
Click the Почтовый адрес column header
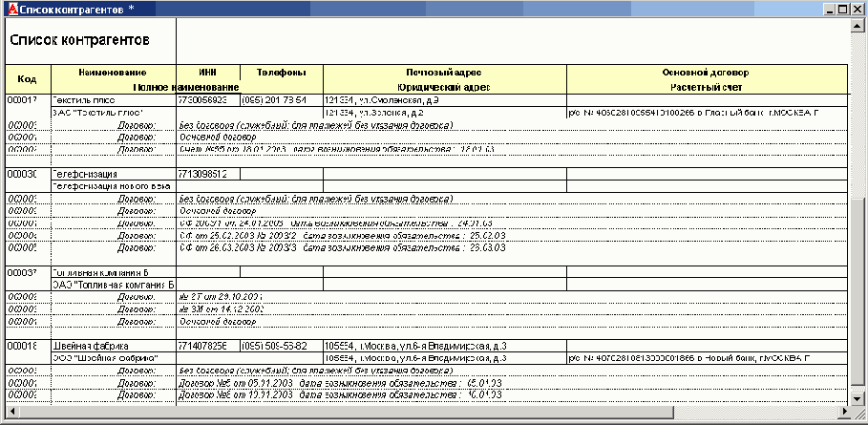pyautogui.click(x=445, y=73)
